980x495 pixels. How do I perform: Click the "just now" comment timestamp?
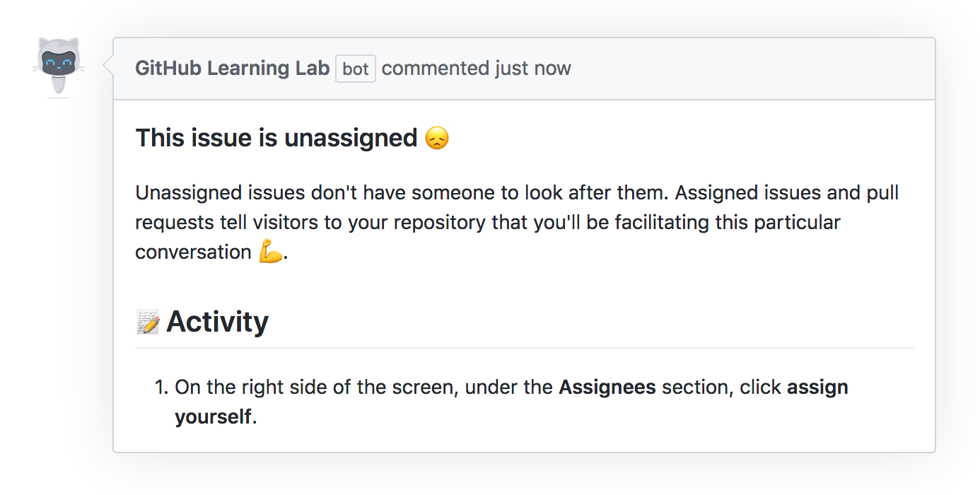(532, 69)
